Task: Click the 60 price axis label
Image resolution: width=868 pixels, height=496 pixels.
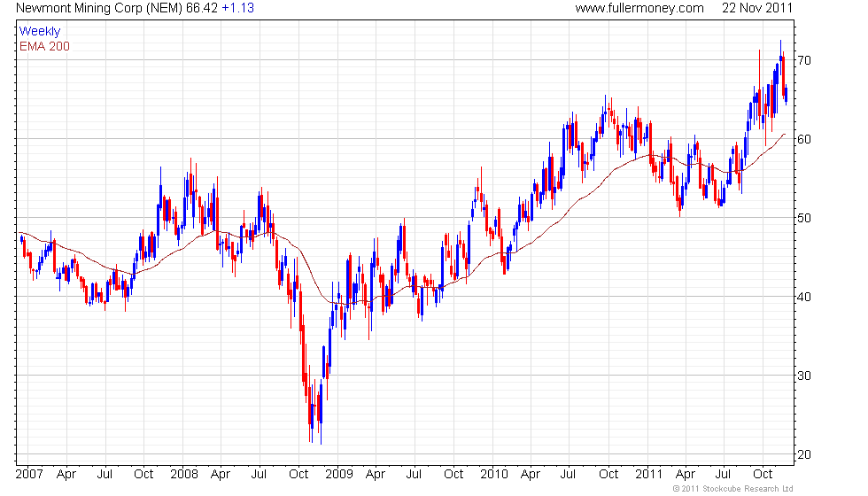Action: point(804,140)
